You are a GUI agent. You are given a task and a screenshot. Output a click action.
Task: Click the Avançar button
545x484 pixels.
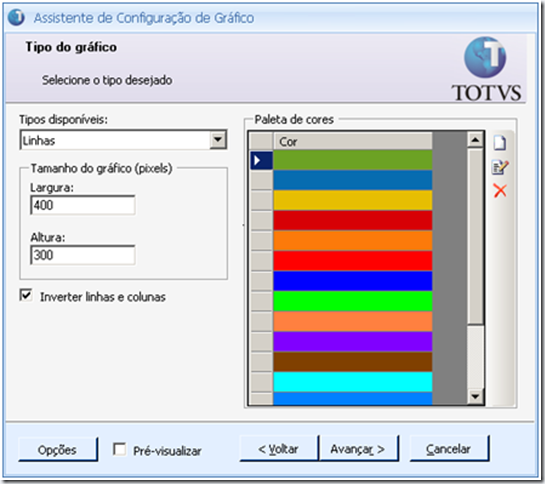point(358,449)
